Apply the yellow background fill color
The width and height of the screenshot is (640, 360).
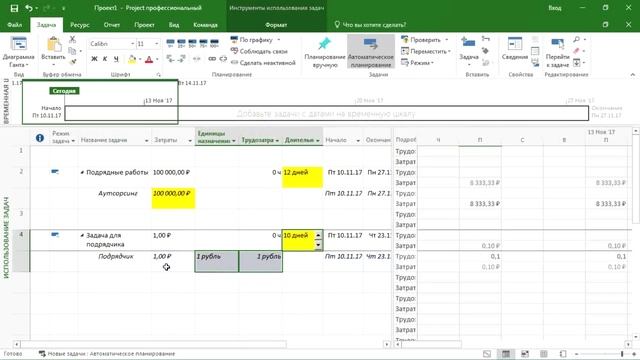coord(132,59)
